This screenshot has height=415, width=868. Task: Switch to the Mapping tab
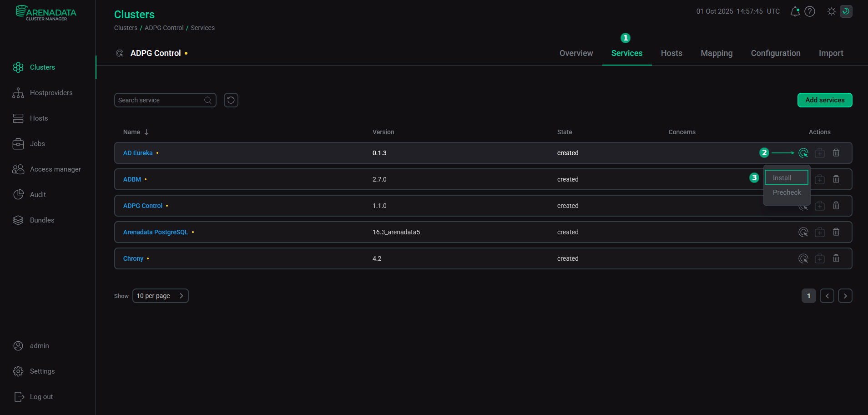pos(716,53)
